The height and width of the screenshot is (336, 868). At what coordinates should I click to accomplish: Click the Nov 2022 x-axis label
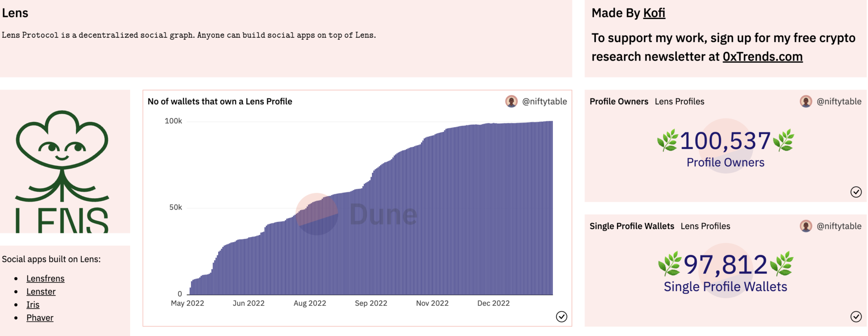(x=432, y=303)
